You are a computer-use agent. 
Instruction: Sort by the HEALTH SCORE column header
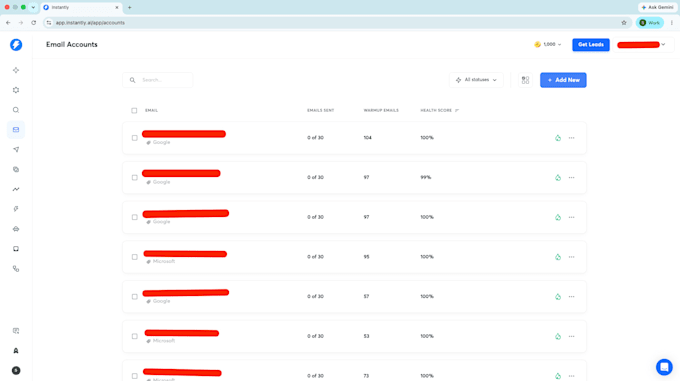coord(436,111)
